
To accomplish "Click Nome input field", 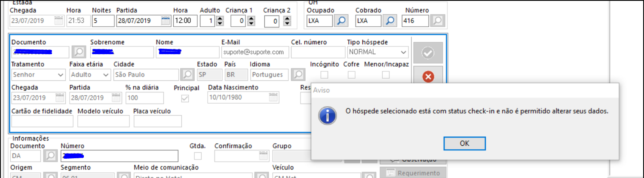I will [187, 52].
